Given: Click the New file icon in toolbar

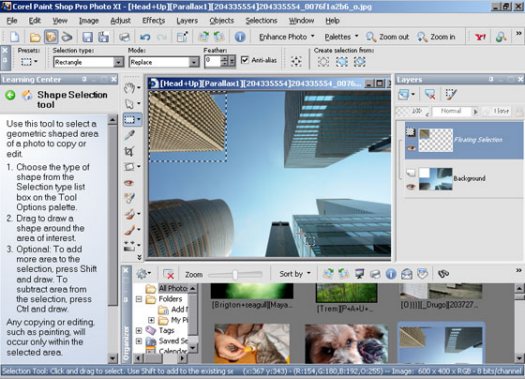Looking at the screenshot, I should coord(15,37).
